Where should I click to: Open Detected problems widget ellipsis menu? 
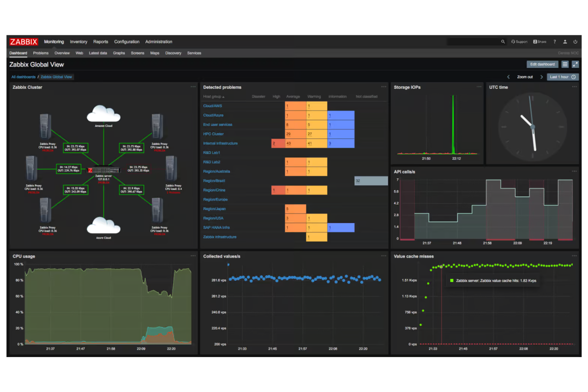[x=384, y=87]
